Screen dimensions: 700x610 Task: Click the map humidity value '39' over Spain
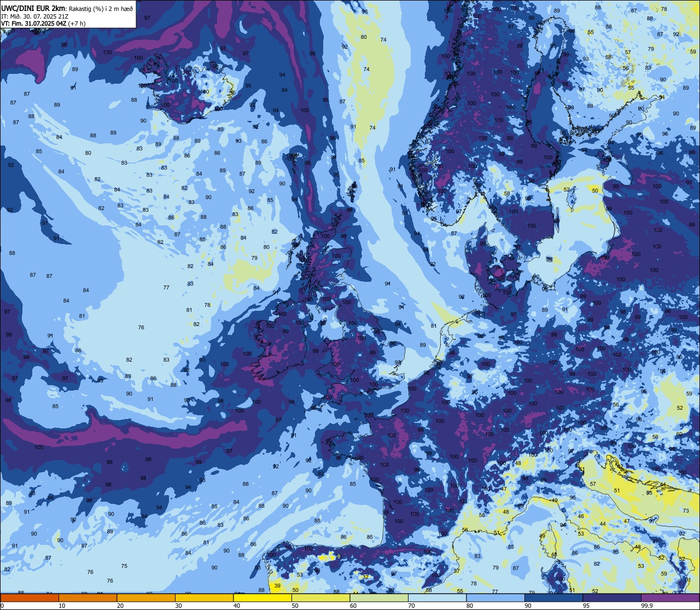click(x=277, y=586)
